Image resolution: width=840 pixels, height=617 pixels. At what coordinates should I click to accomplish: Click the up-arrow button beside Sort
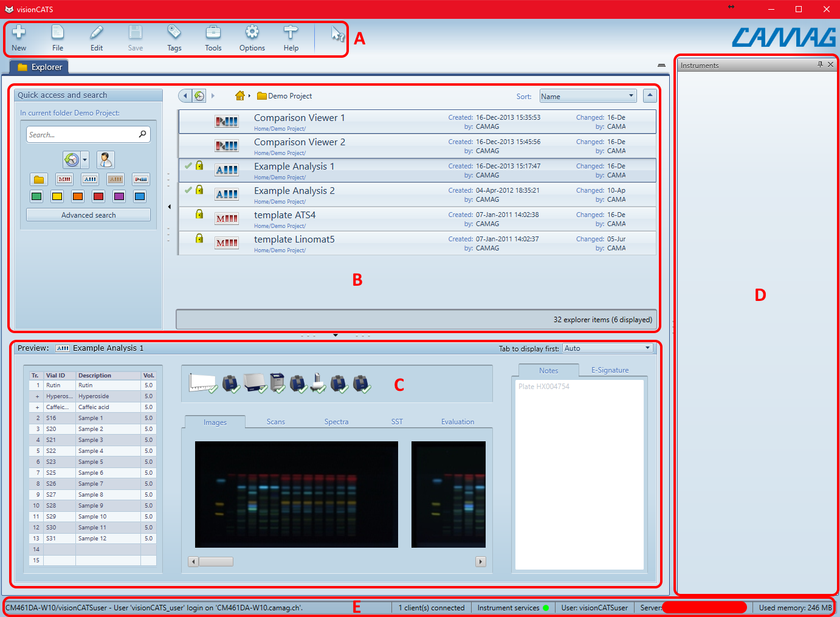pyautogui.click(x=650, y=95)
